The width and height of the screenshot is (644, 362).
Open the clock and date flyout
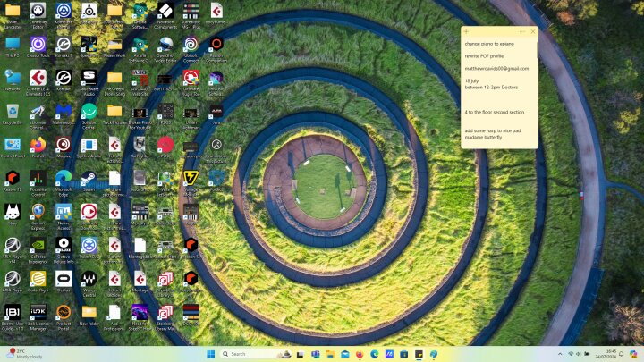coord(606,354)
